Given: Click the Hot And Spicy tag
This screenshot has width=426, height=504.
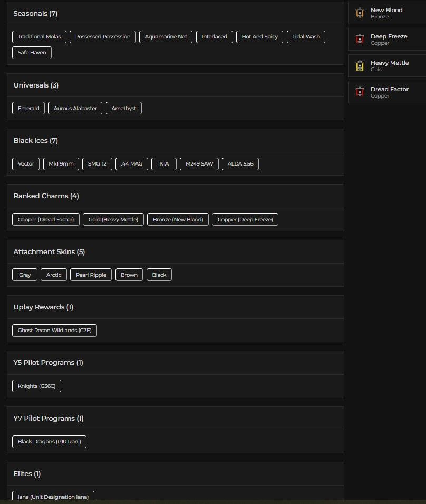Looking at the screenshot, I should point(260,37).
